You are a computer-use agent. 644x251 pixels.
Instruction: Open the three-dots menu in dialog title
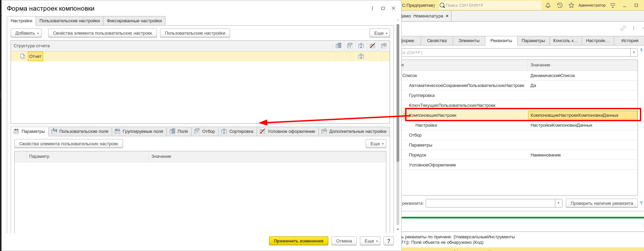[x=372, y=9]
